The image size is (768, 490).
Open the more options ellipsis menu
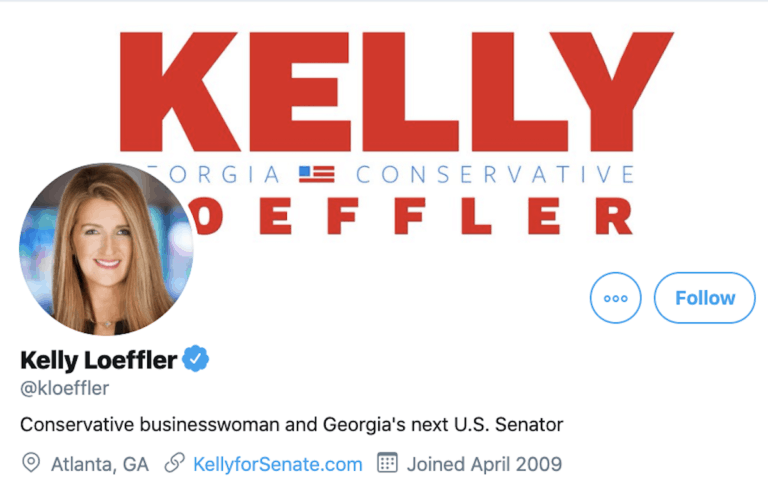[x=615, y=298]
